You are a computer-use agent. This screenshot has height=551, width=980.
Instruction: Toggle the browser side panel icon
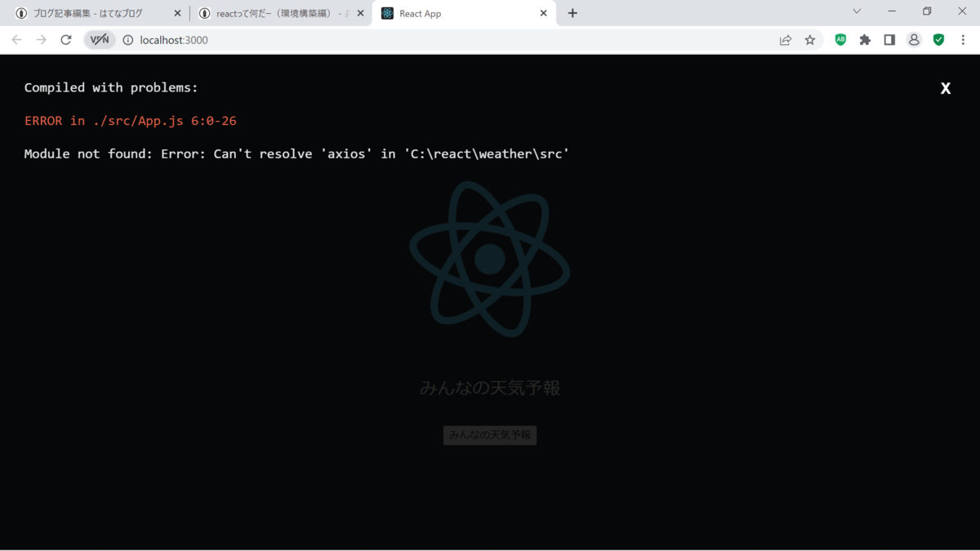pos(889,39)
